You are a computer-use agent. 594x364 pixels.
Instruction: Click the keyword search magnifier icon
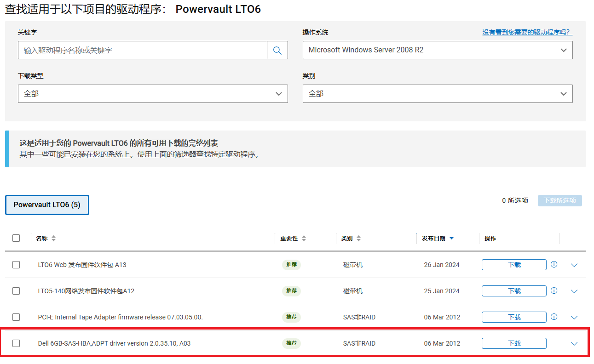277,51
